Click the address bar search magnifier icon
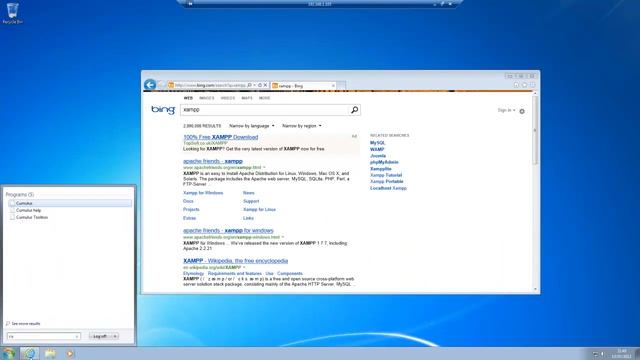 tap(249, 85)
